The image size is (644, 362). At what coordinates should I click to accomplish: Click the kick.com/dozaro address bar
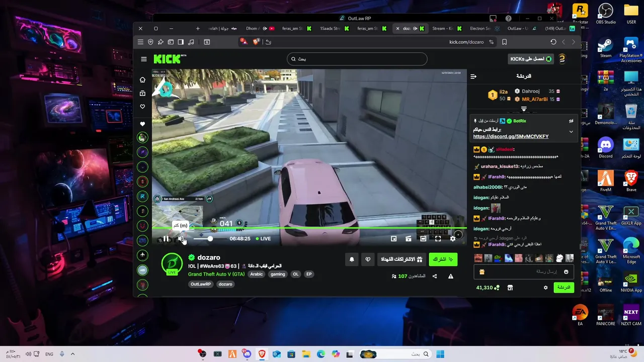(466, 42)
